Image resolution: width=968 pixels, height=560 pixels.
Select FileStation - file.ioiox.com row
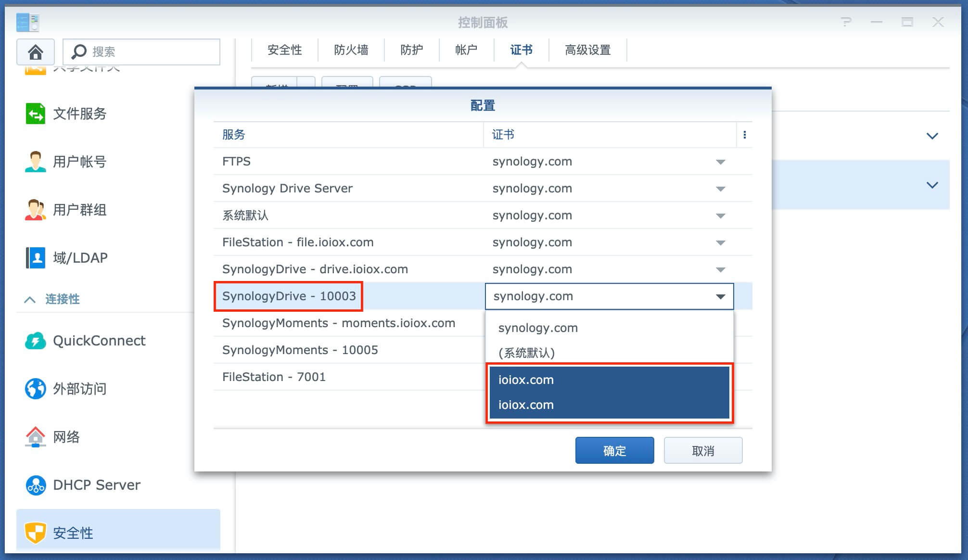[x=483, y=242]
